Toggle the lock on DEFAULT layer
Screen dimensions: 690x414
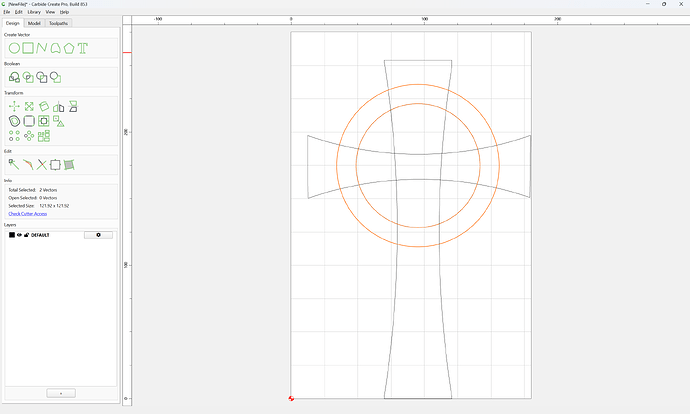click(x=26, y=235)
